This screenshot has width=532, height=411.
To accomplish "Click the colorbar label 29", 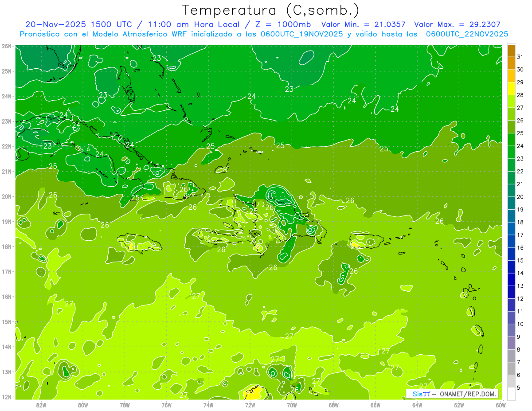I will coord(520,82).
